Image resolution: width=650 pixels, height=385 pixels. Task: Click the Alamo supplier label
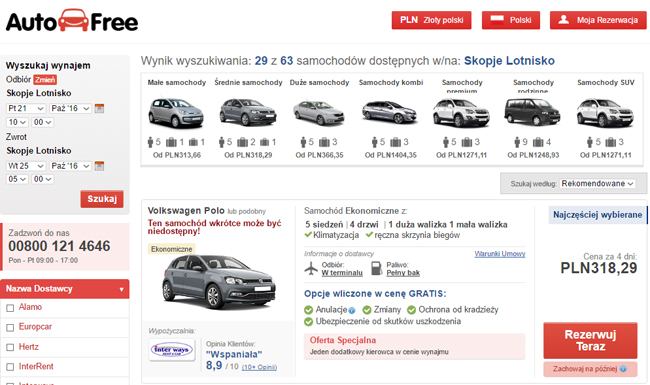coord(30,307)
